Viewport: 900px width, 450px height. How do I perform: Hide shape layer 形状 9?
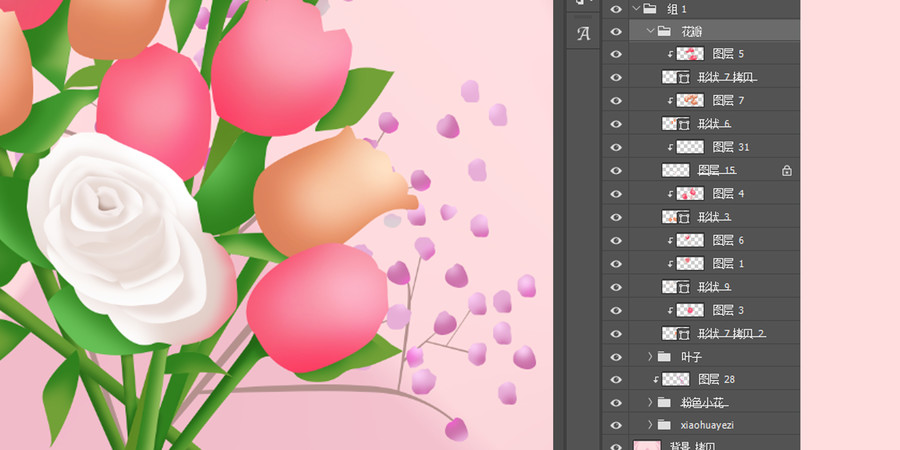[616, 286]
